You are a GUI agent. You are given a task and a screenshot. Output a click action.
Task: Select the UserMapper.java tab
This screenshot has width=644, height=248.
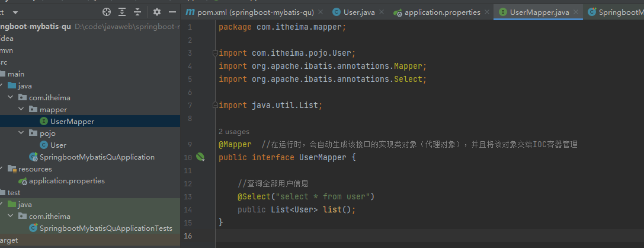[539, 12]
